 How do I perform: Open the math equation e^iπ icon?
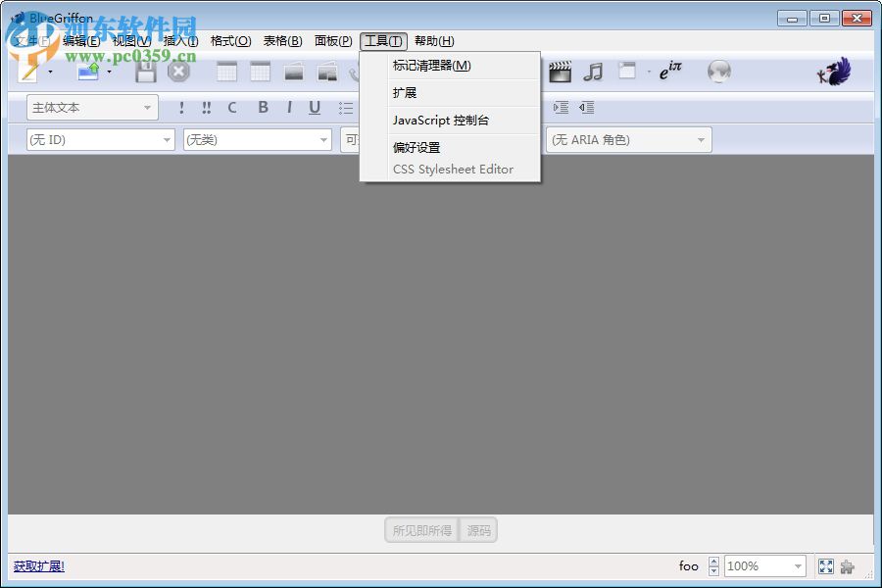pyautogui.click(x=670, y=71)
